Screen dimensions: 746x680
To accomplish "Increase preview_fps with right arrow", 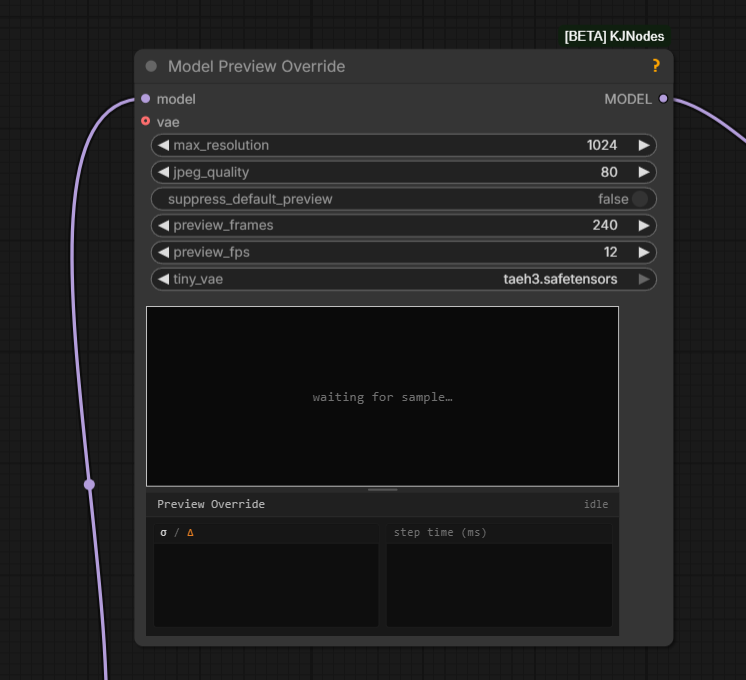I will click(x=644, y=252).
